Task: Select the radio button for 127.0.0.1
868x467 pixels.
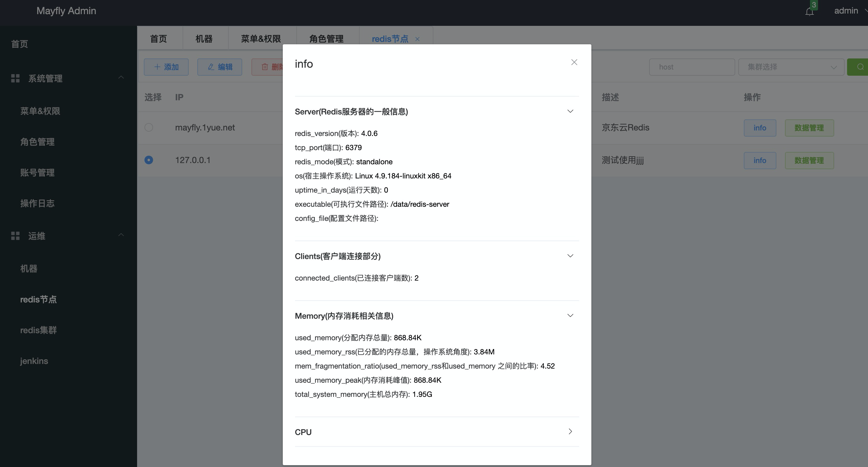Action: click(148, 160)
